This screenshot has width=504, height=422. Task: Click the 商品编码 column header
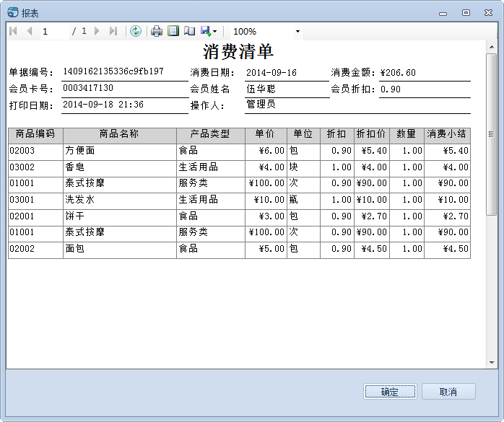coord(35,136)
